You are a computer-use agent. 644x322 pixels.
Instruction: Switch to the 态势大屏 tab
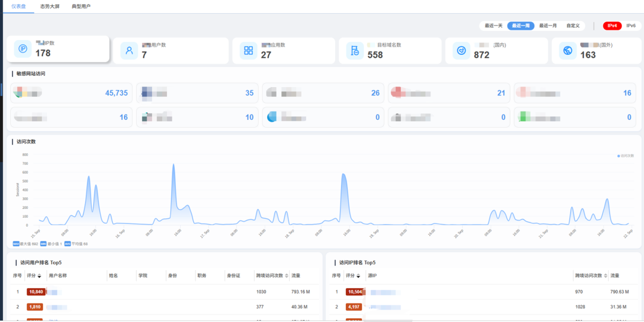point(49,7)
